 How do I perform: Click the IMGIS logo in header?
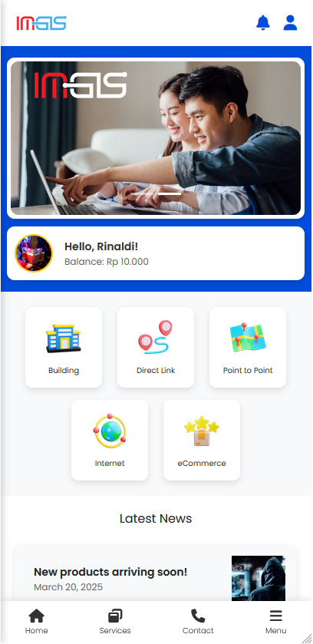[x=41, y=23]
